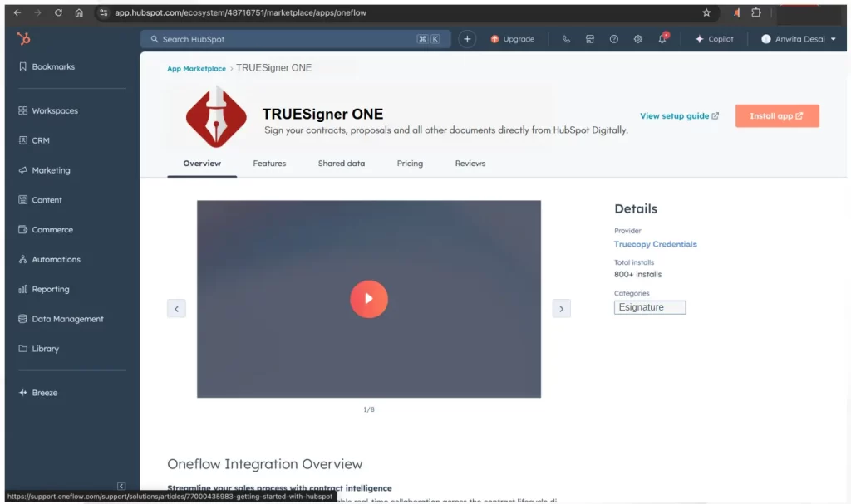Switch to the Overview tab
This screenshot has width=851, height=504.
202,164
